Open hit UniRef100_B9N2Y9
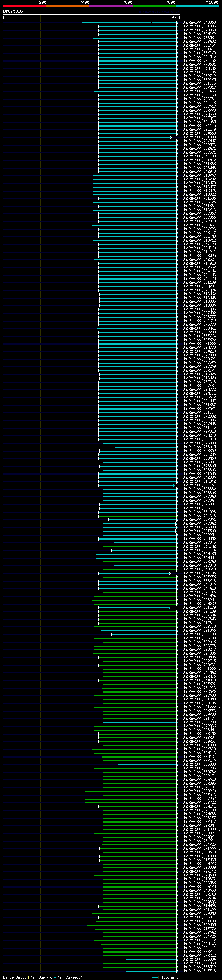This screenshot has width=222, height=980. click(x=199, y=34)
